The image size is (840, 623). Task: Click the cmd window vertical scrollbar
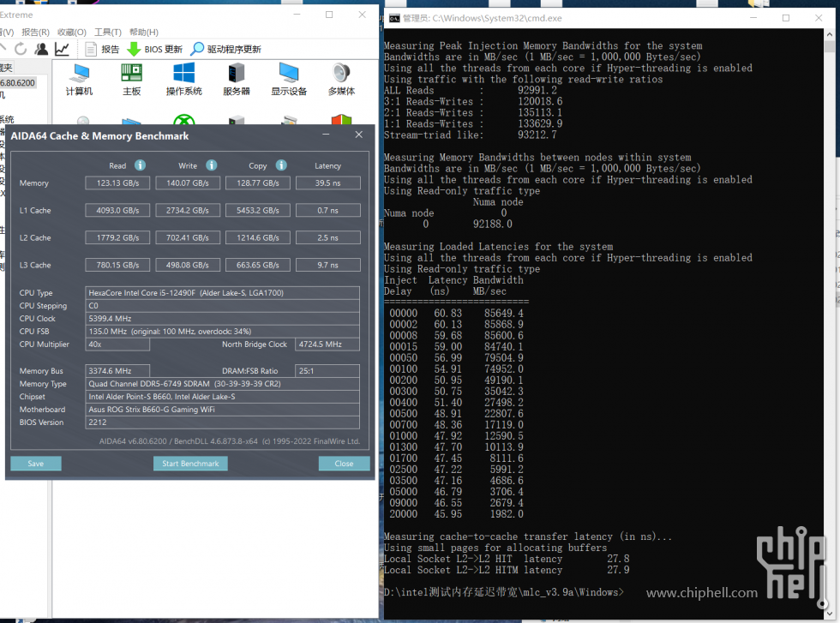coord(830,321)
